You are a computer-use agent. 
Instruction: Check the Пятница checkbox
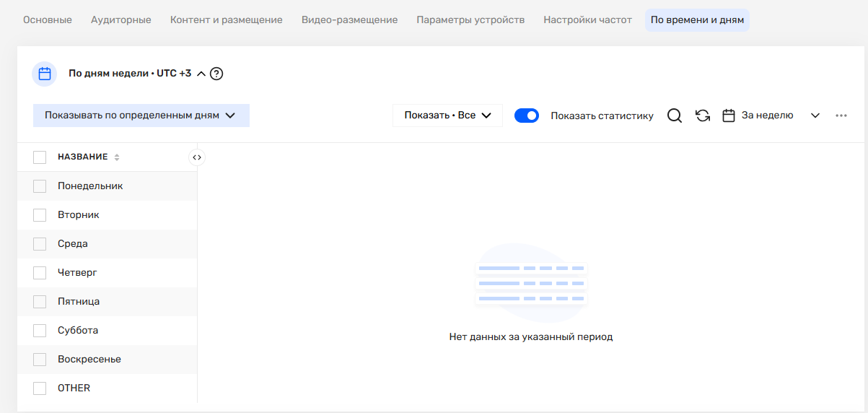click(x=40, y=301)
